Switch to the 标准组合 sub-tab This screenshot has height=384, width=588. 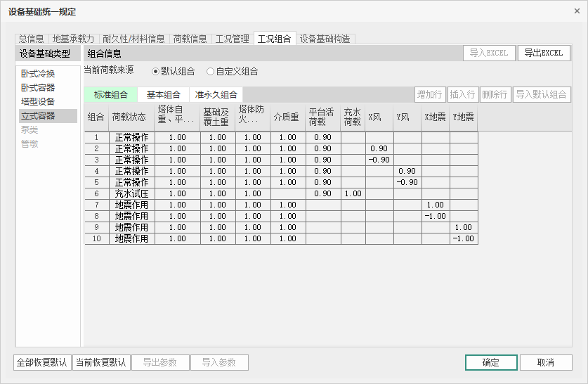tap(110, 94)
